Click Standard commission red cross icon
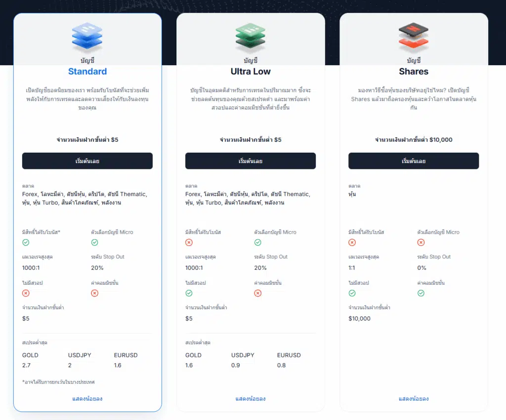 pyautogui.click(x=94, y=293)
